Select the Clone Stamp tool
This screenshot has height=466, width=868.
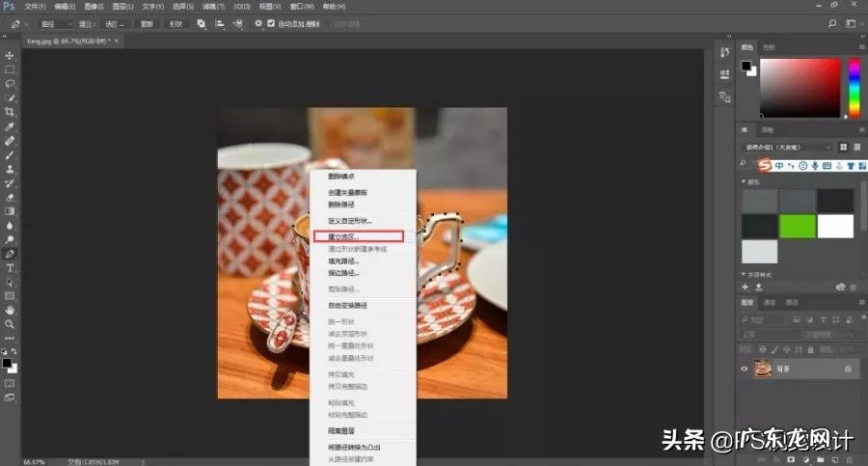10,169
